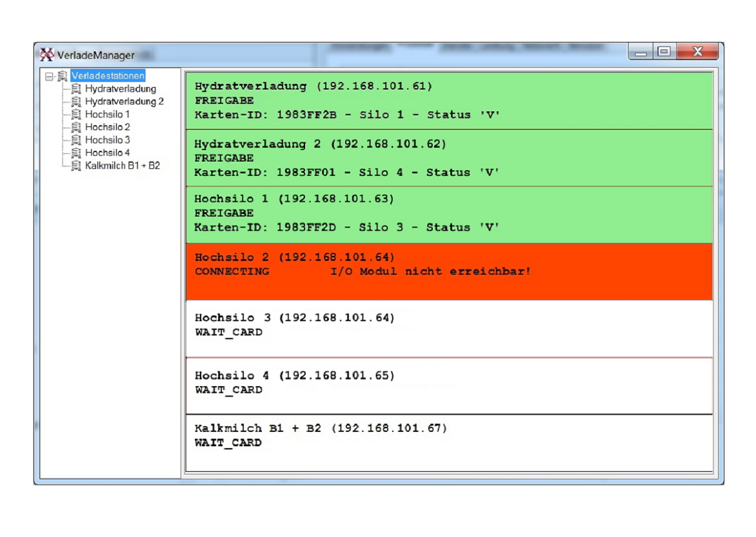Click the green Hydratverladung 192.168.101.61 status panel
The image size is (756, 537).
pos(449,101)
